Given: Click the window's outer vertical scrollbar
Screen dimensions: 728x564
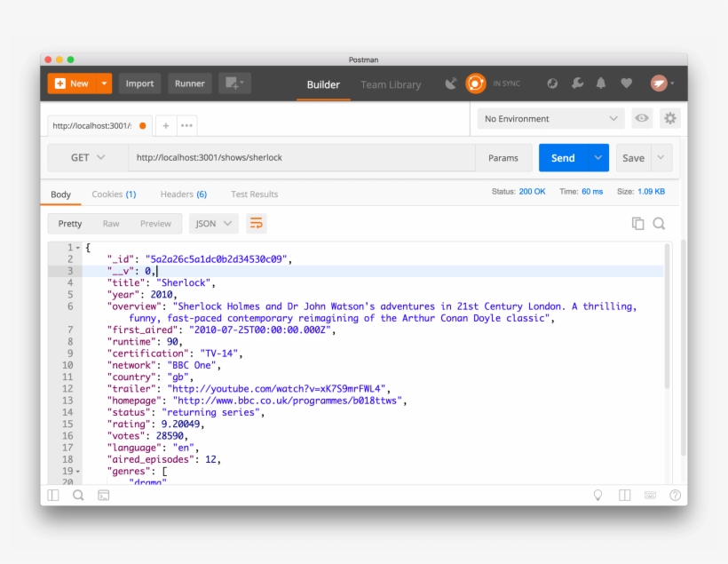Looking at the screenshot, I should point(684,347).
